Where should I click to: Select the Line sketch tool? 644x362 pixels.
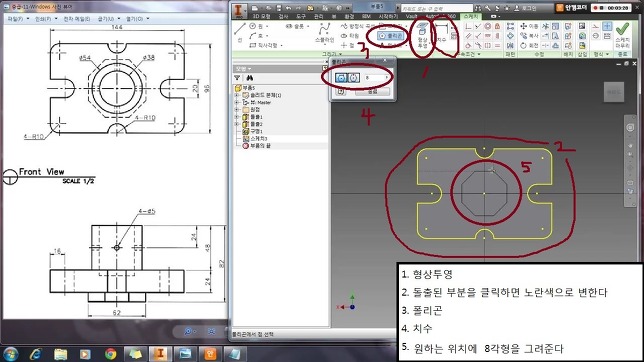point(239,32)
